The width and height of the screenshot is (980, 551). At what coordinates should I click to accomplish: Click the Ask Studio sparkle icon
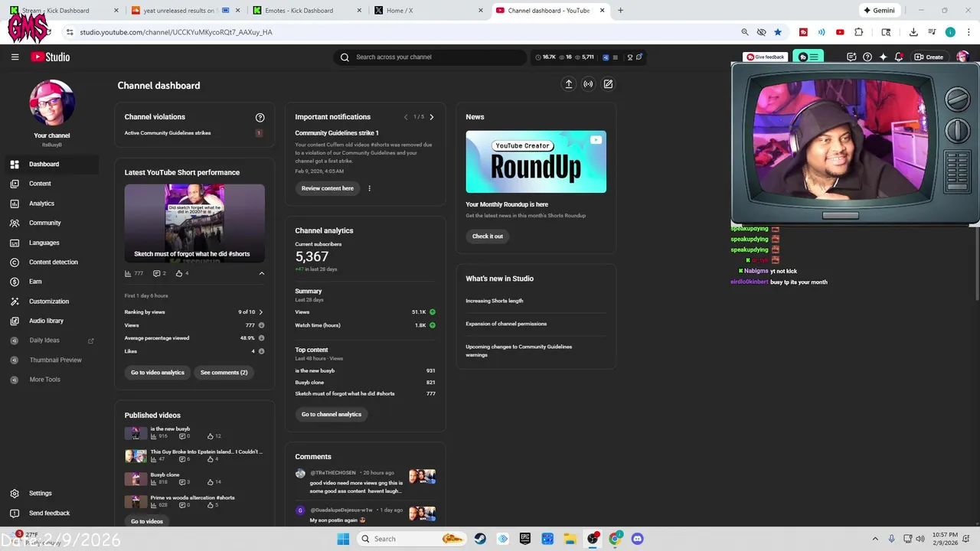click(883, 57)
